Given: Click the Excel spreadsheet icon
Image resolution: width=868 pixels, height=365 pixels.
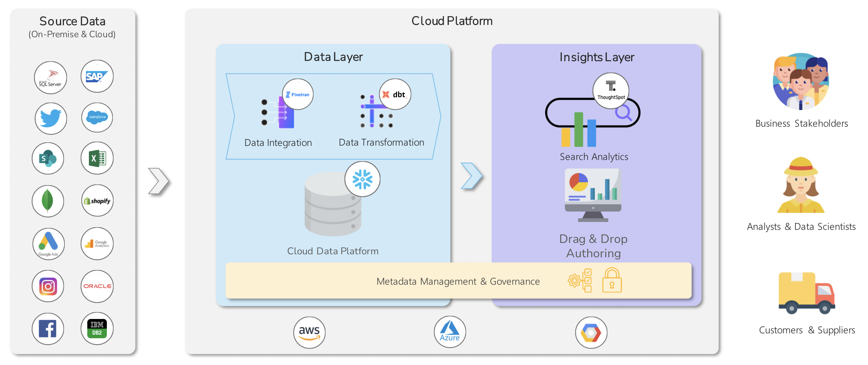Looking at the screenshot, I should click(x=97, y=158).
